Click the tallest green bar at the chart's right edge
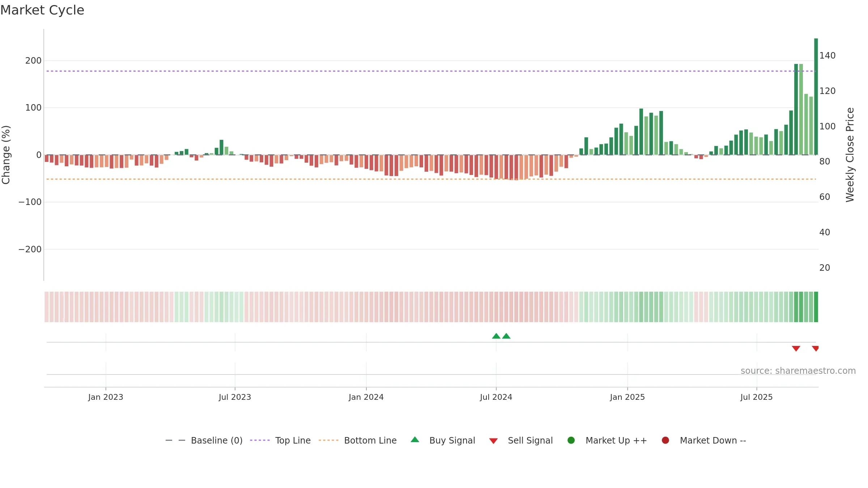This screenshot has width=868, height=488. (816, 97)
